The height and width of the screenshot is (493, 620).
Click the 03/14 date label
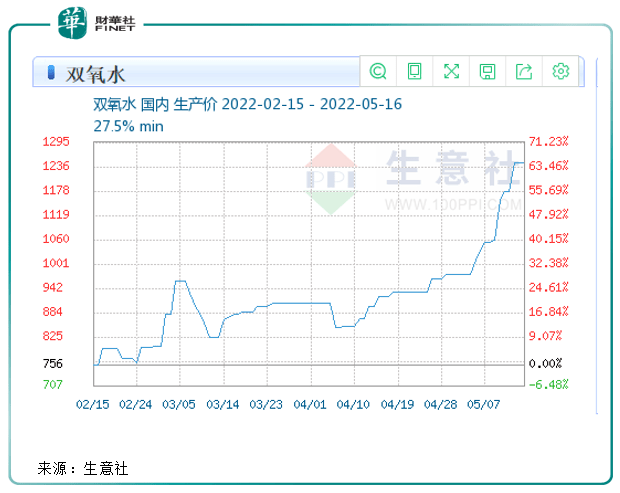click(x=223, y=405)
